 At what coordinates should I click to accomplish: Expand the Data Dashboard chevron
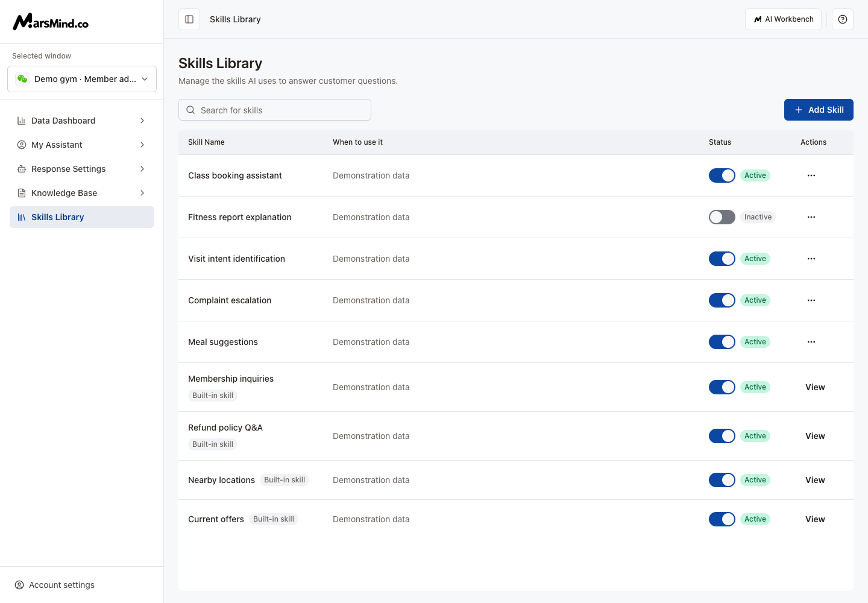click(x=142, y=121)
